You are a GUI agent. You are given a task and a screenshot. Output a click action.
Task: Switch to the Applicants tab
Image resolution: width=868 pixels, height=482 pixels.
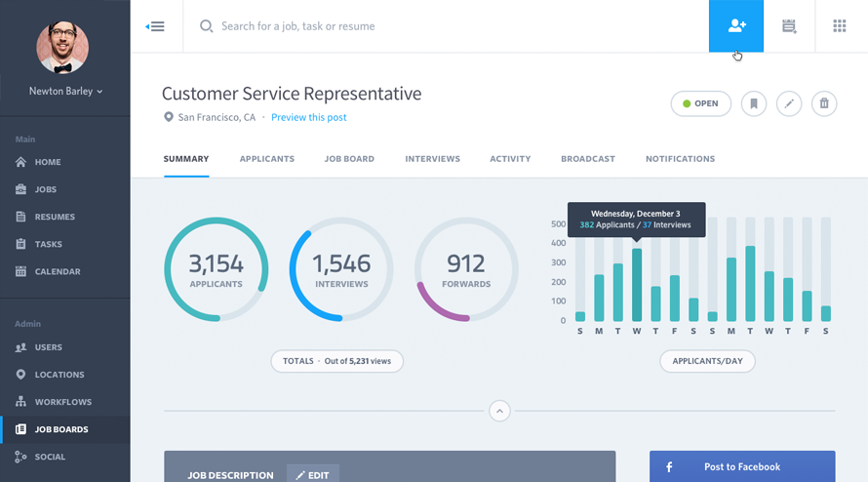point(267,159)
